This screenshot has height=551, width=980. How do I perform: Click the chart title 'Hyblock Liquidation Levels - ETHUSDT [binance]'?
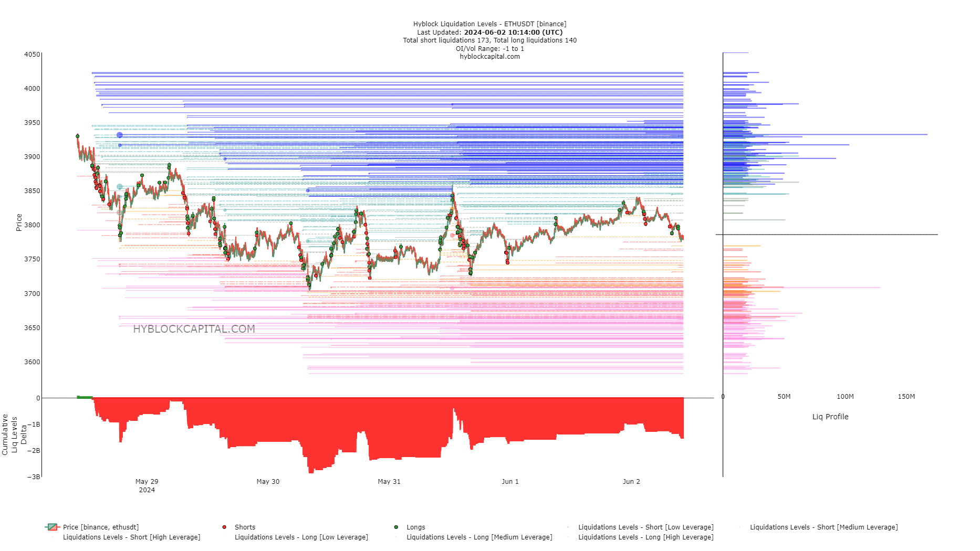tap(489, 24)
